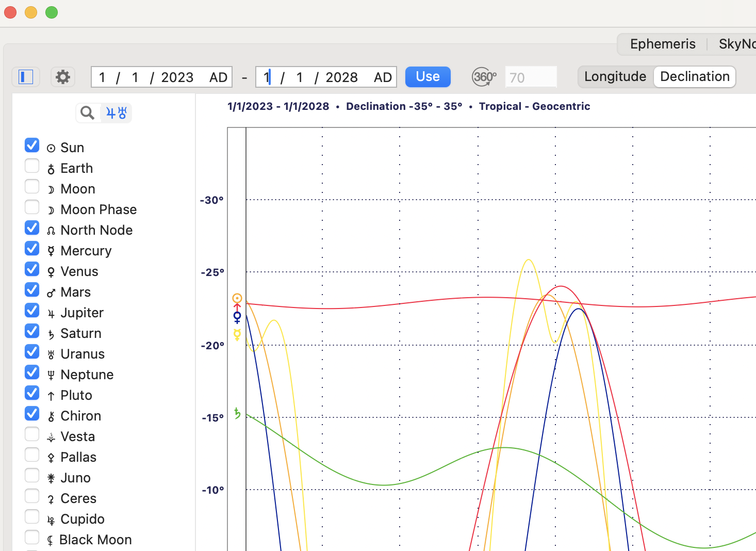Select the Jupiter-Uranus glyph filter beside search
This screenshot has width=756, height=551.
[116, 112]
